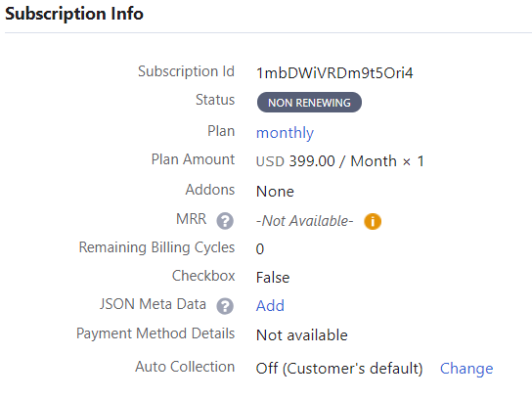Open the monthly plan link
Screen dimensions: 532x399
pos(285,133)
